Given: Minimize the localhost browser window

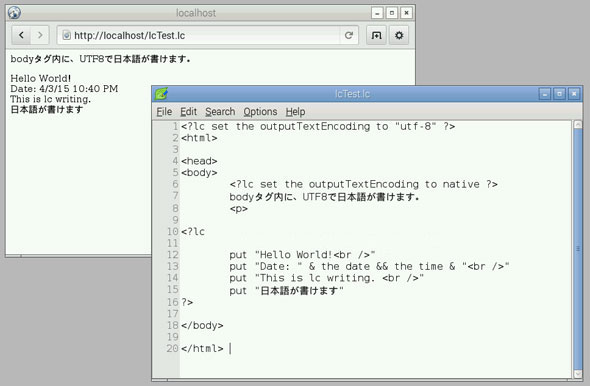Looking at the screenshot, I should 377,13.
